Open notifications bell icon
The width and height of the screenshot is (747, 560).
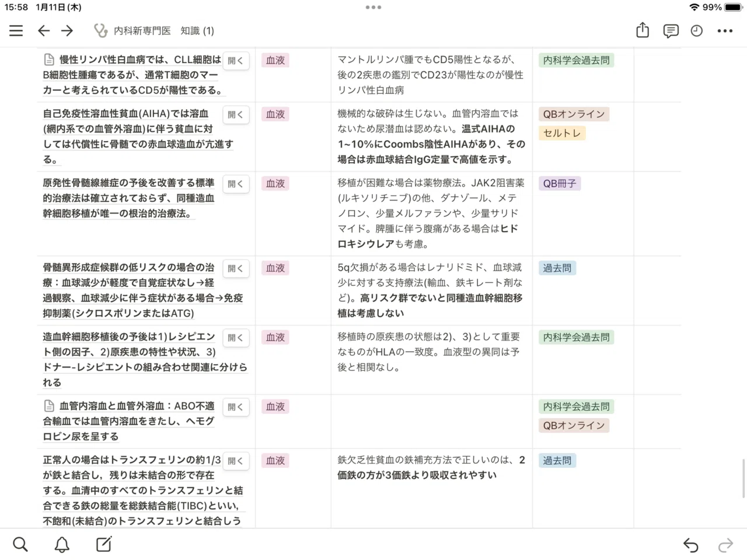(x=62, y=544)
